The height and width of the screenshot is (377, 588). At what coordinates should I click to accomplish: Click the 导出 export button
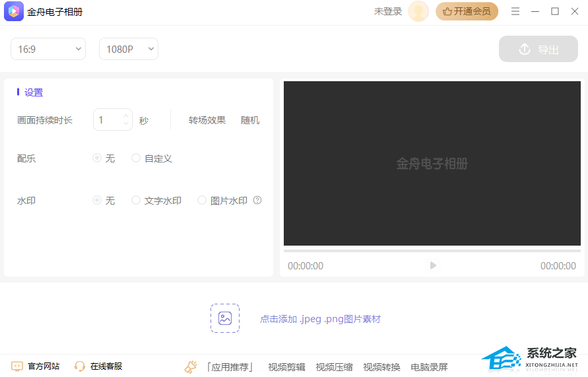click(539, 50)
